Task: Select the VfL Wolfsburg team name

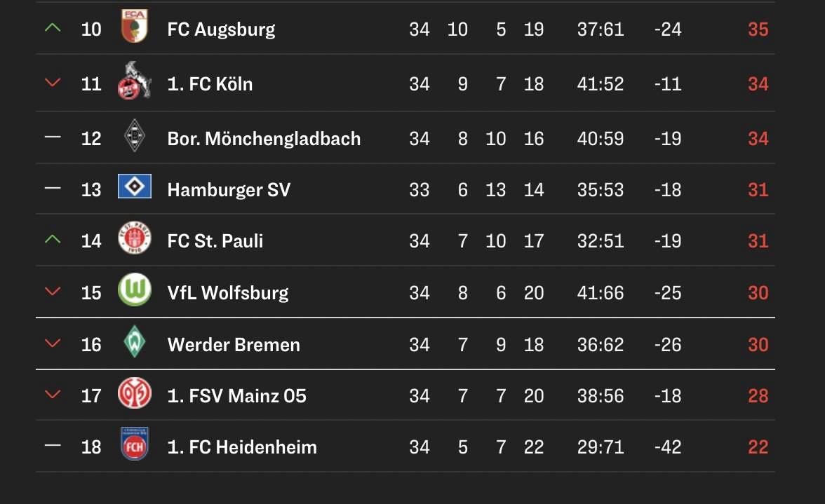Action: pyautogui.click(x=228, y=293)
